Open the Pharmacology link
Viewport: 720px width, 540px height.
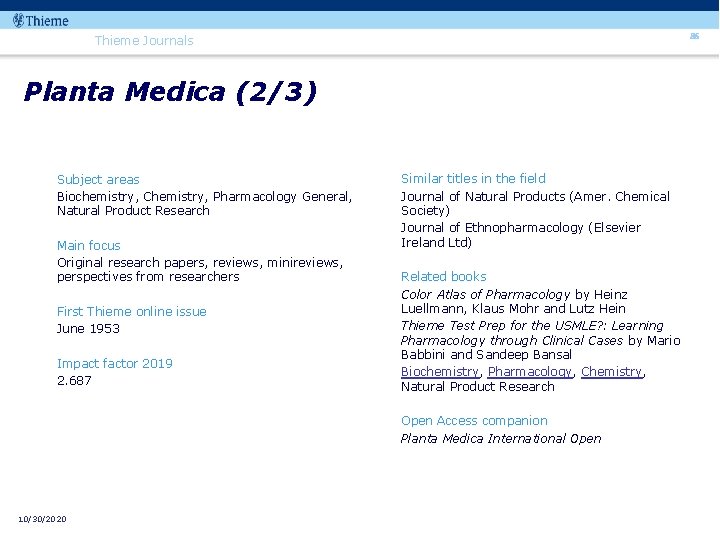[x=529, y=371]
